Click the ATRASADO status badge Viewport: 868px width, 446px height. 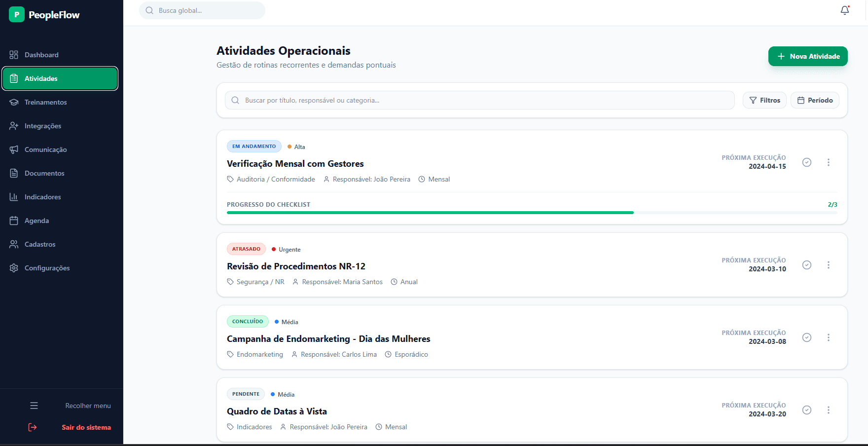coord(246,249)
